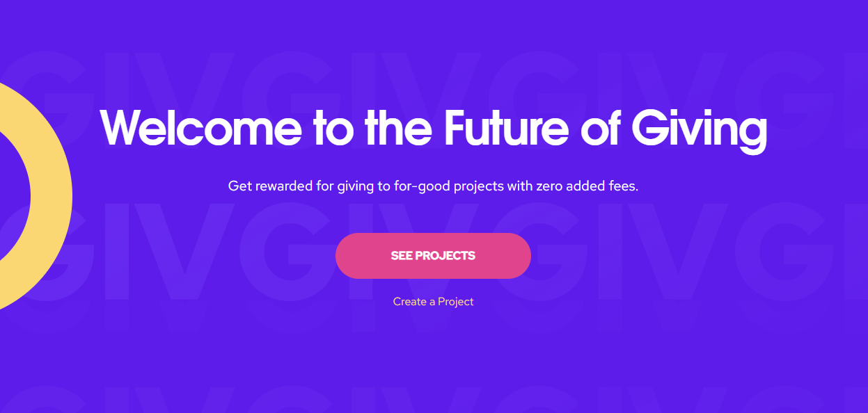The width and height of the screenshot is (868, 413).
Task: Select the pink SEE PROJECTS call-to-action
Action: [x=433, y=256]
